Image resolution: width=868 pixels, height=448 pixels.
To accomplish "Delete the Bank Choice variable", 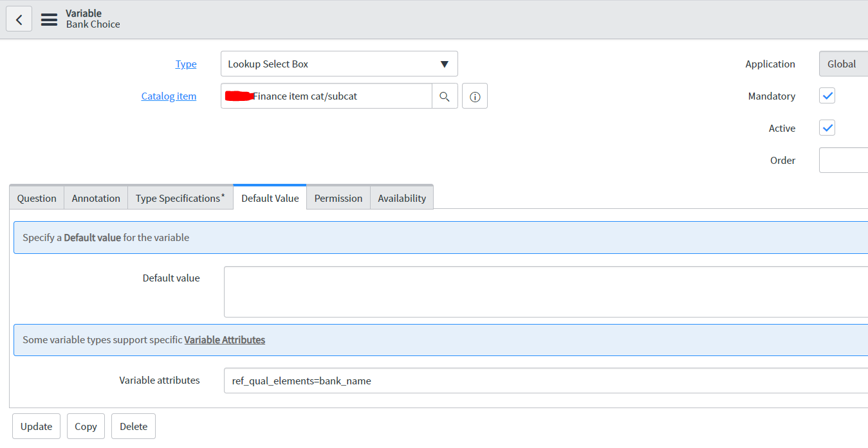I will point(133,426).
